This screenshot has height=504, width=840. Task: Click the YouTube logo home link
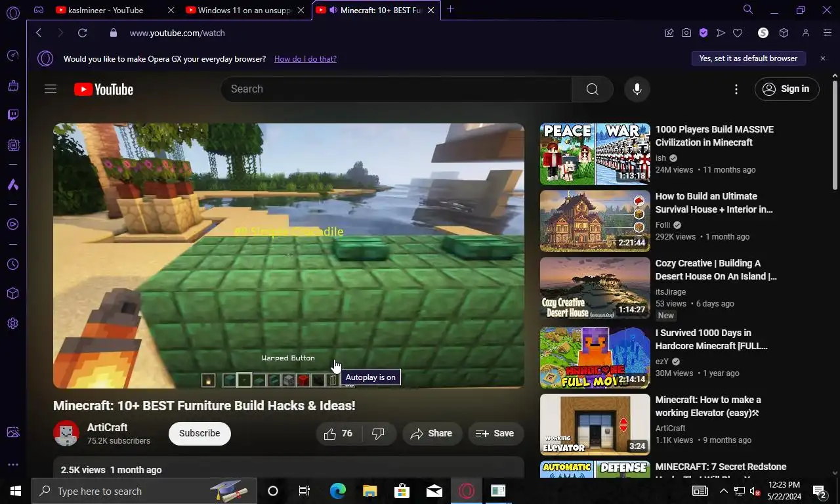[104, 90]
